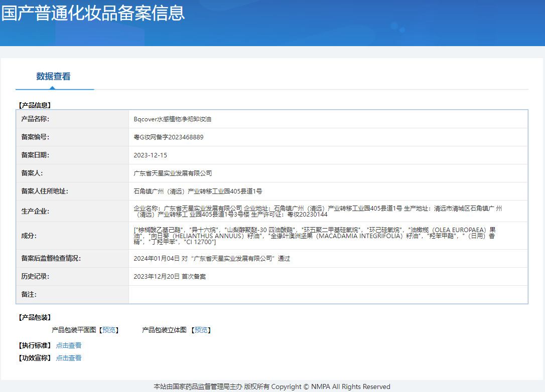
Task: Click the 【功效宣称】 label
Action: [35, 358]
